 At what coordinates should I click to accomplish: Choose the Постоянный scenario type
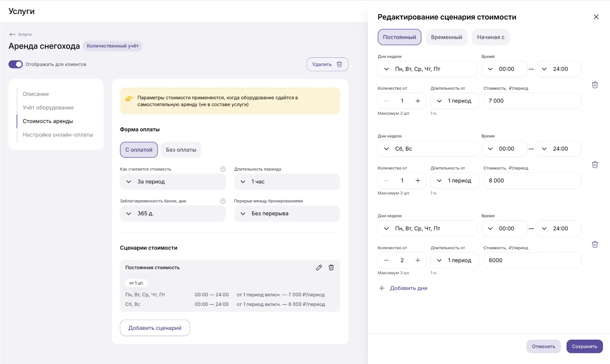pyautogui.click(x=399, y=37)
